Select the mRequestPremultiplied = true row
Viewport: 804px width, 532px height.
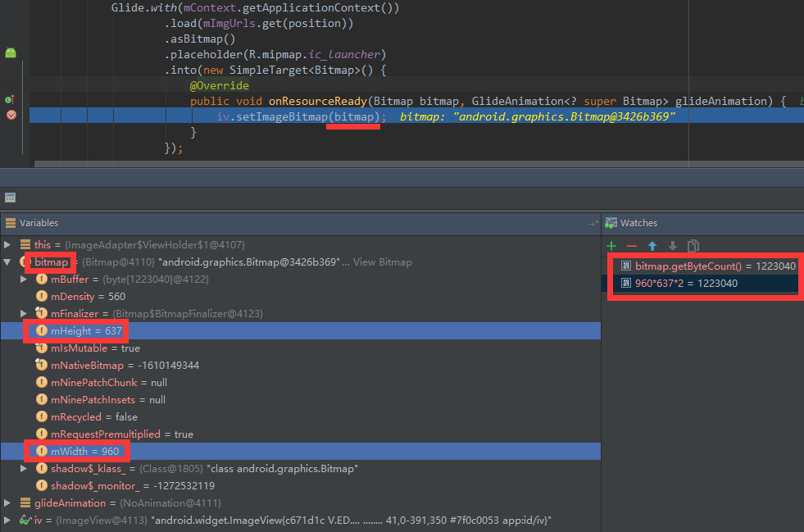point(301,434)
